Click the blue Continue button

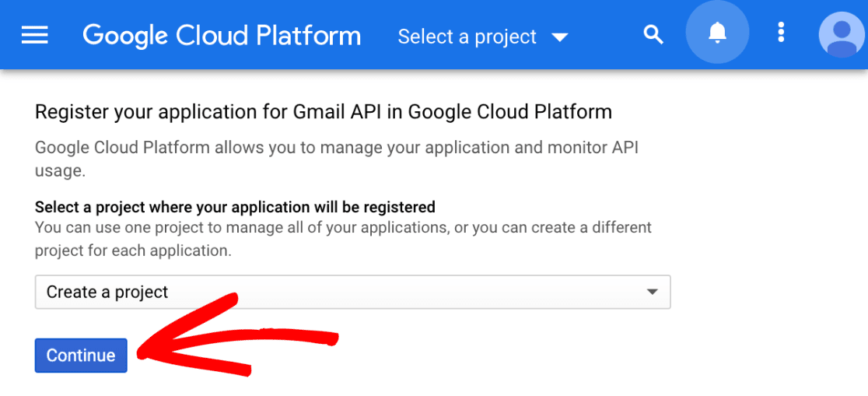click(81, 356)
